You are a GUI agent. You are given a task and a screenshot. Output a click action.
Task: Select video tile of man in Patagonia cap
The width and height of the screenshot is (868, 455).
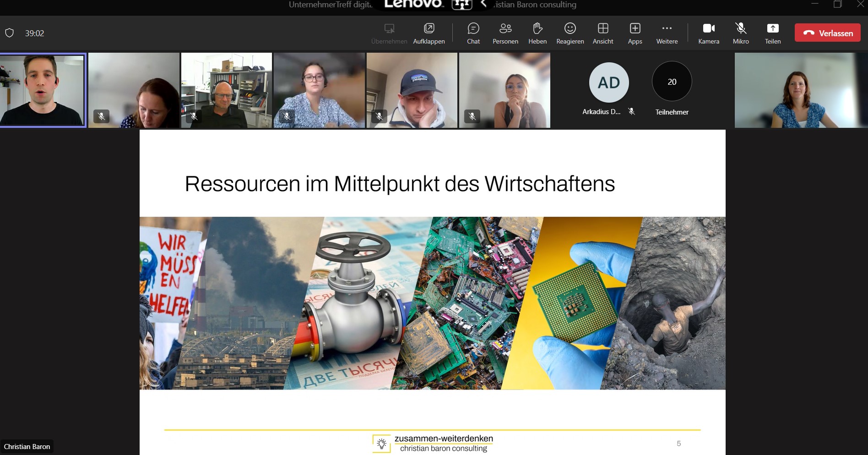[412, 90]
